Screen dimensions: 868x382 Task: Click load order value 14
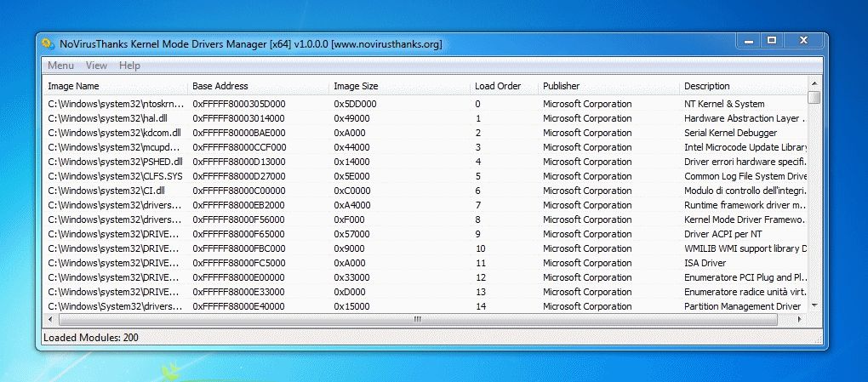click(x=480, y=306)
